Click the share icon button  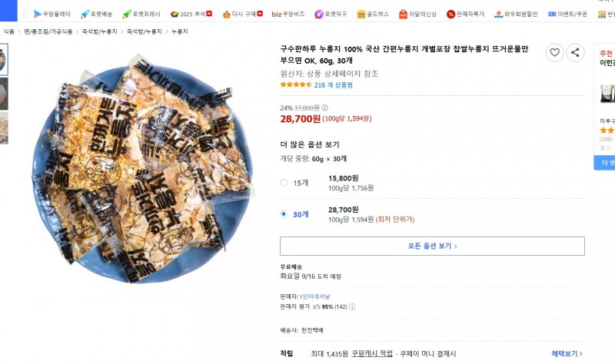coord(575,53)
